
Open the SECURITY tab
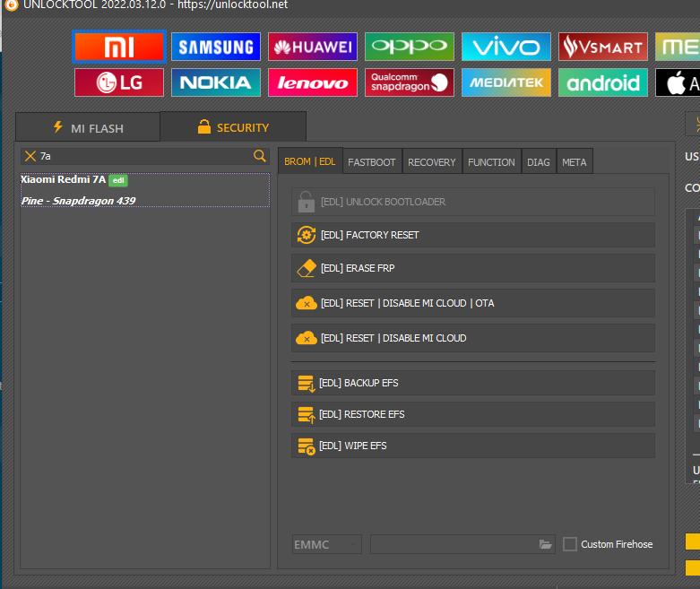point(233,126)
